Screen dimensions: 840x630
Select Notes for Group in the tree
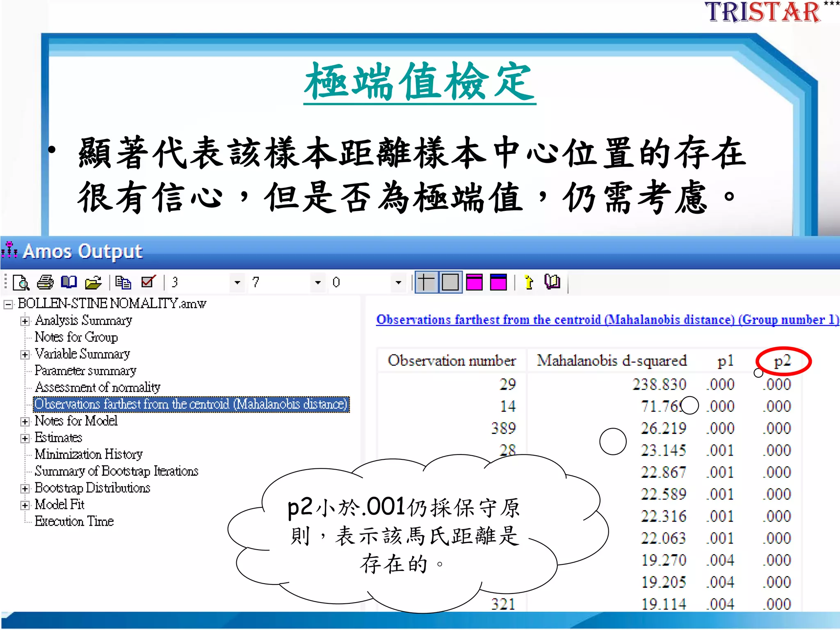point(76,337)
